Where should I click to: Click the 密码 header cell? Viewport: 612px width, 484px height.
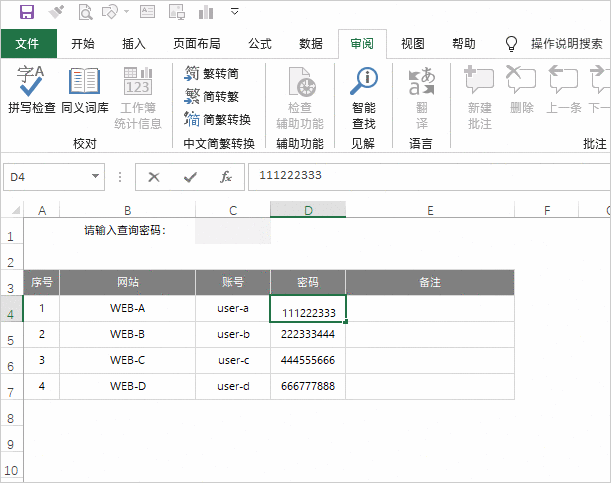pos(308,282)
